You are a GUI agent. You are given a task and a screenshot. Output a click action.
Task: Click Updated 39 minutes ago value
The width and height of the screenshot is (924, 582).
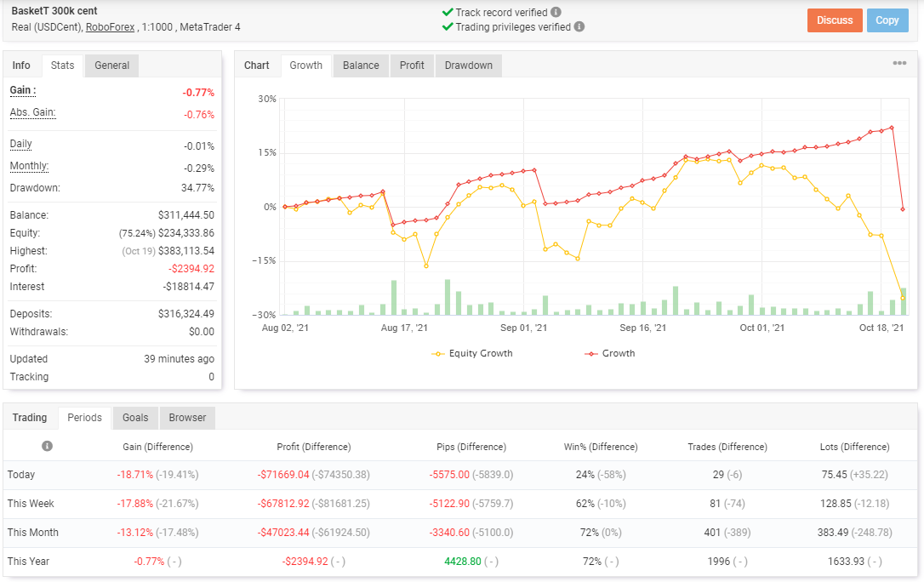(180, 359)
